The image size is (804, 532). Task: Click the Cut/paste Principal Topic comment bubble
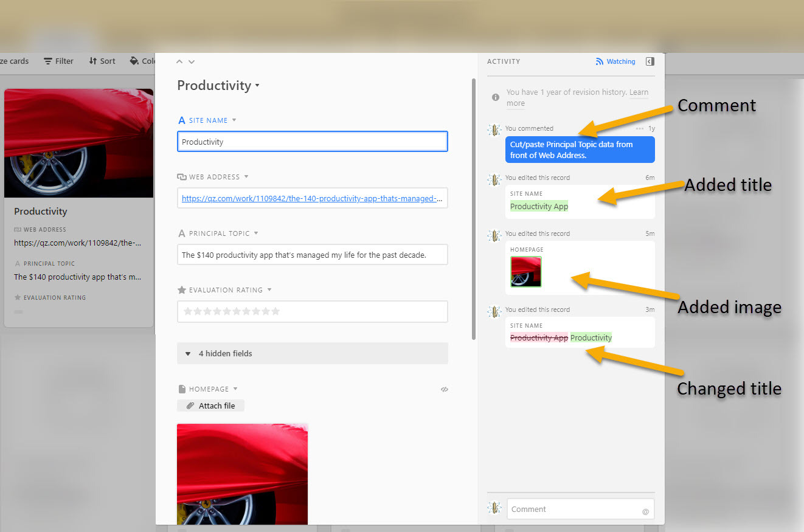(x=580, y=150)
